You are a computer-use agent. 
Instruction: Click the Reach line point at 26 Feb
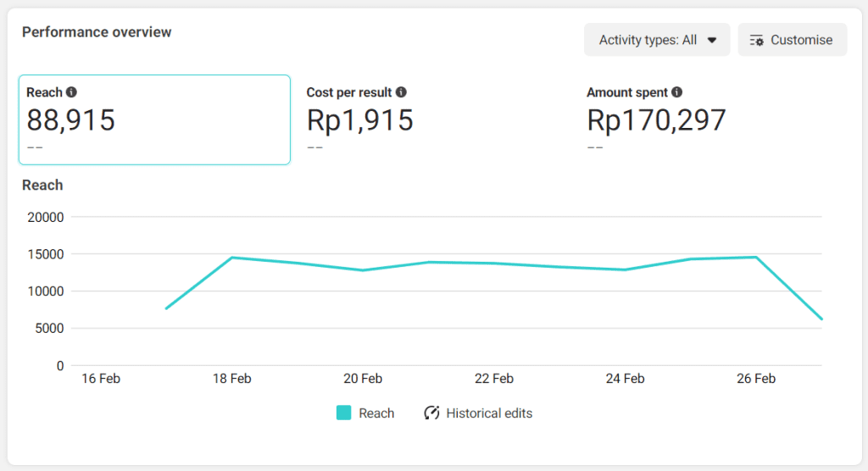755,258
